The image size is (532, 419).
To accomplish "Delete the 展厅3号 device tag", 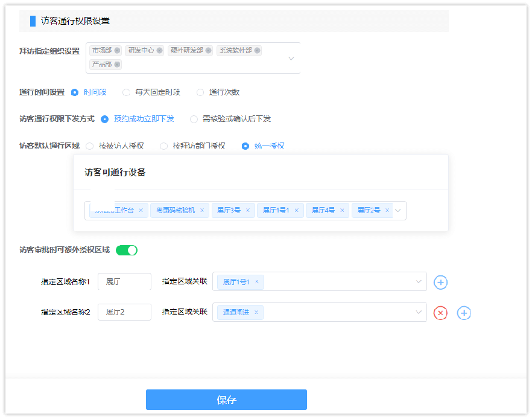I will click(247, 210).
